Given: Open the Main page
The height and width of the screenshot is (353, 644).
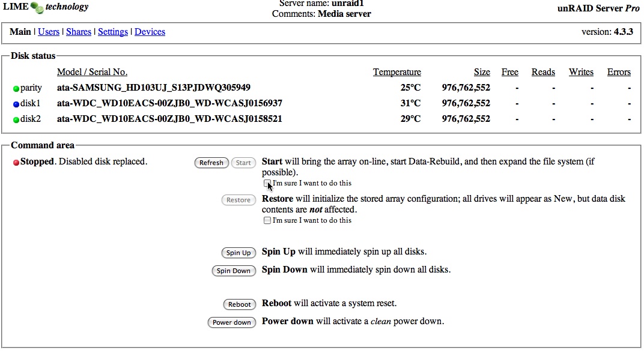Looking at the screenshot, I should (x=20, y=32).
